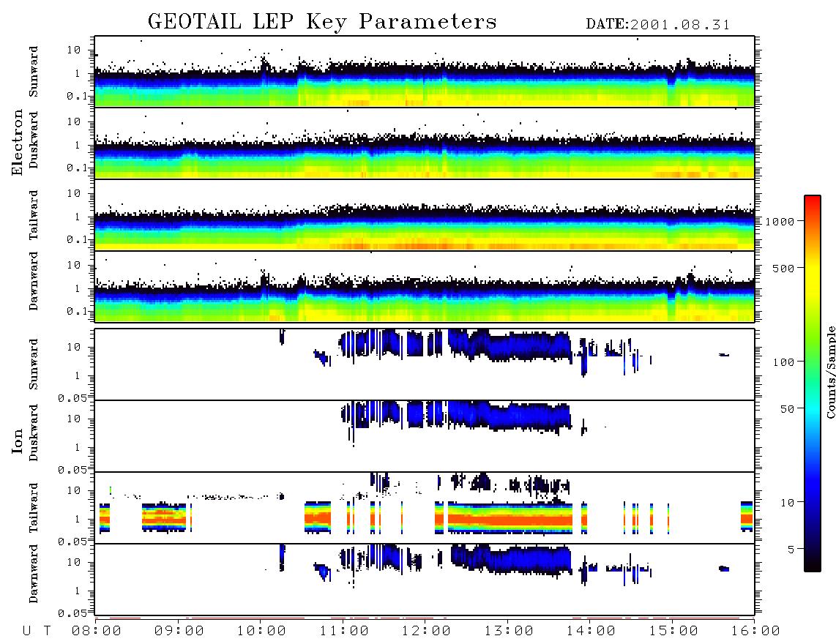Viewport: 836px width, 644px height.
Task: Click the color scale bar
Action: (813, 383)
